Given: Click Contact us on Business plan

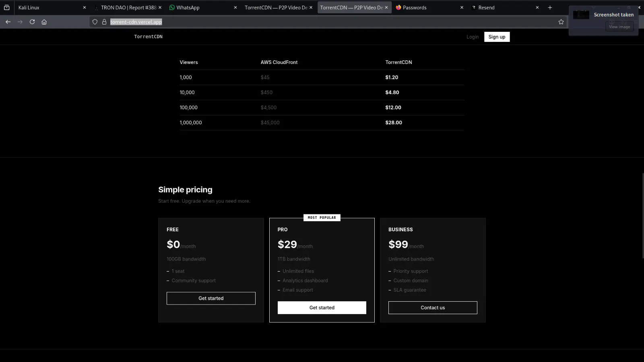Looking at the screenshot, I should [433, 308].
